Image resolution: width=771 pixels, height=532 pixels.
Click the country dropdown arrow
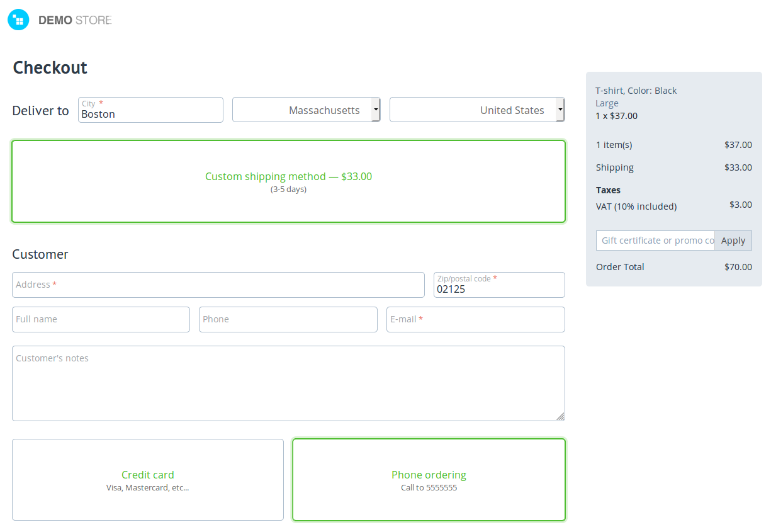(560, 110)
